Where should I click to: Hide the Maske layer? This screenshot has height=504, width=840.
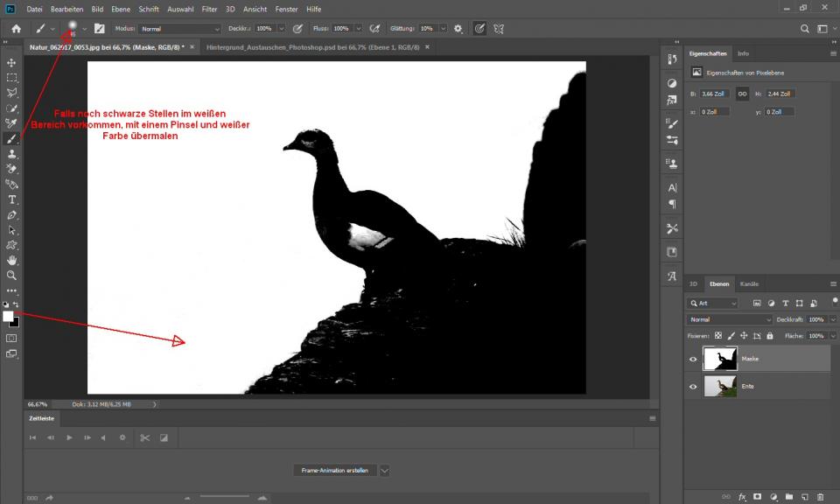694,359
